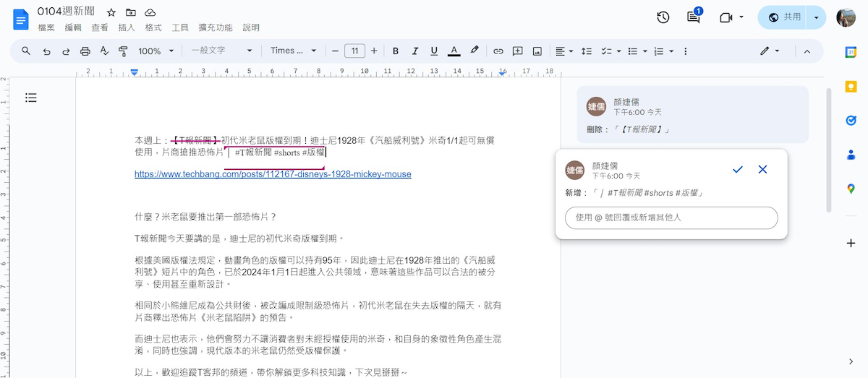The width and height of the screenshot is (868, 378).
Task: Click the insert link icon
Action: [x=498, y=51]
